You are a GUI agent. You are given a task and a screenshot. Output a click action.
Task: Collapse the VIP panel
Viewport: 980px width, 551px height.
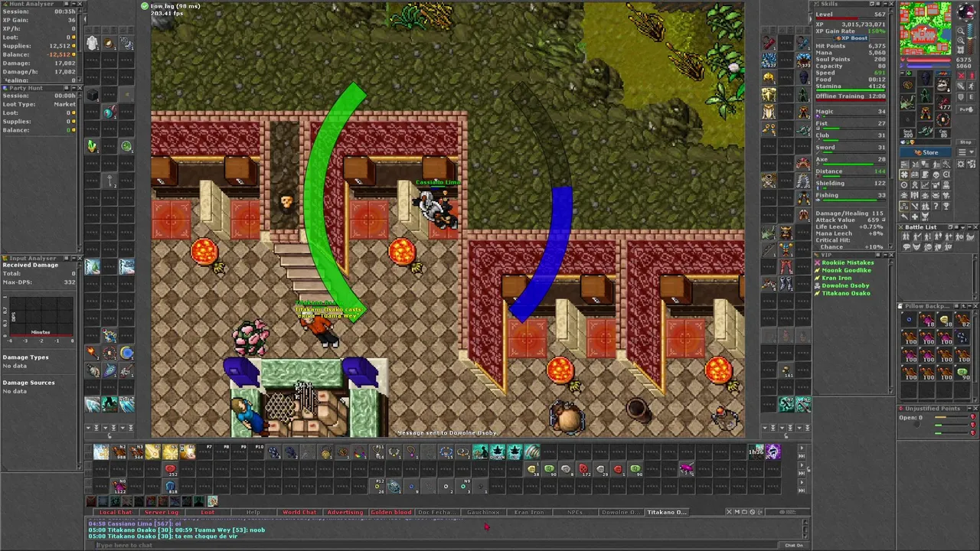click(x=885, y=255)
